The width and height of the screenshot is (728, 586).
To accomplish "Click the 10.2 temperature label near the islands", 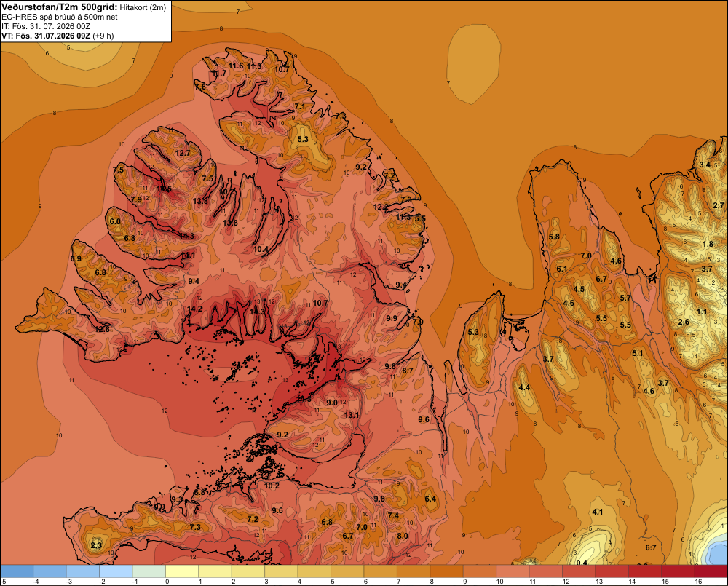I will click(x=272, y=486).
